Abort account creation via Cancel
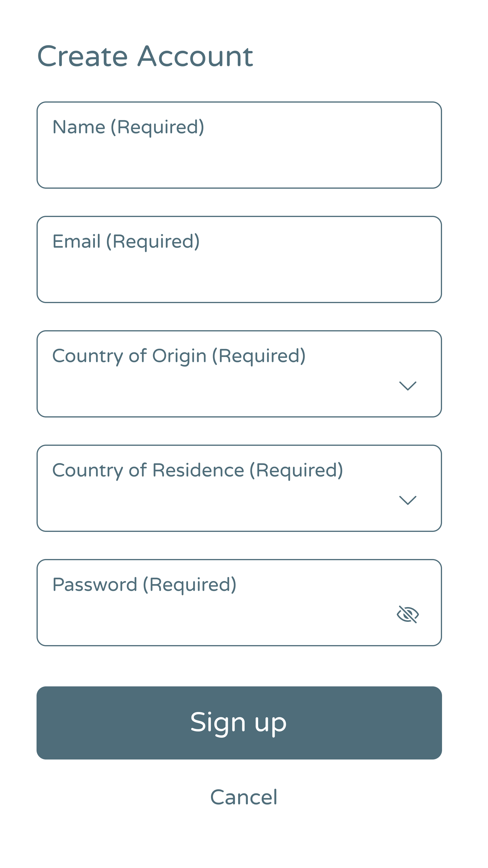The width and height of the screenshot is (488, 868). click(244, 797)
